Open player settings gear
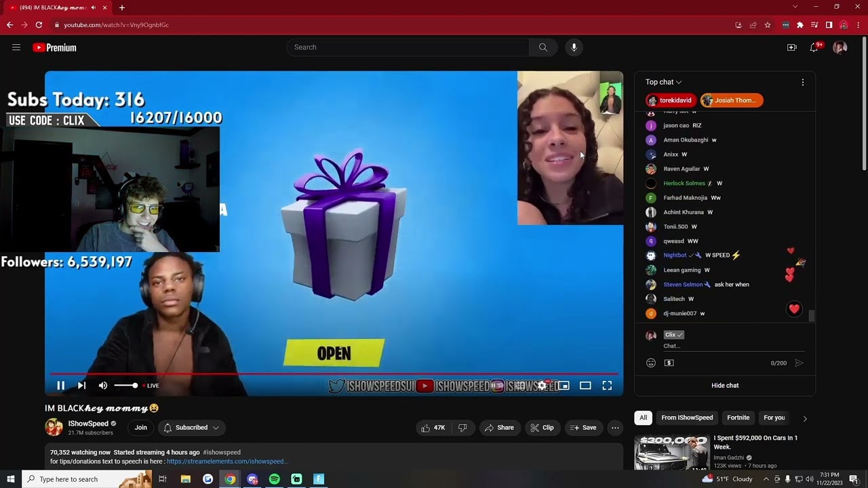The height and width of the screenshot is (488, 868). [542, 386]
